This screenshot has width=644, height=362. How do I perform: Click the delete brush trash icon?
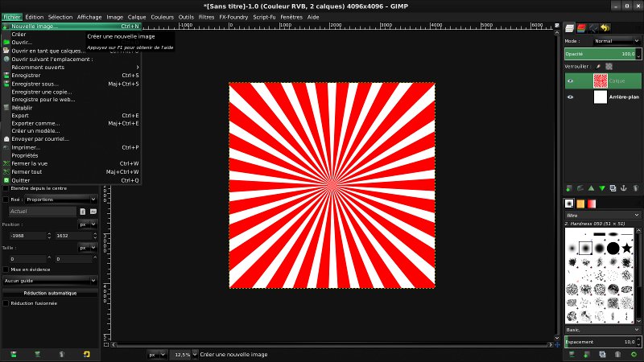tap(617, 354)
